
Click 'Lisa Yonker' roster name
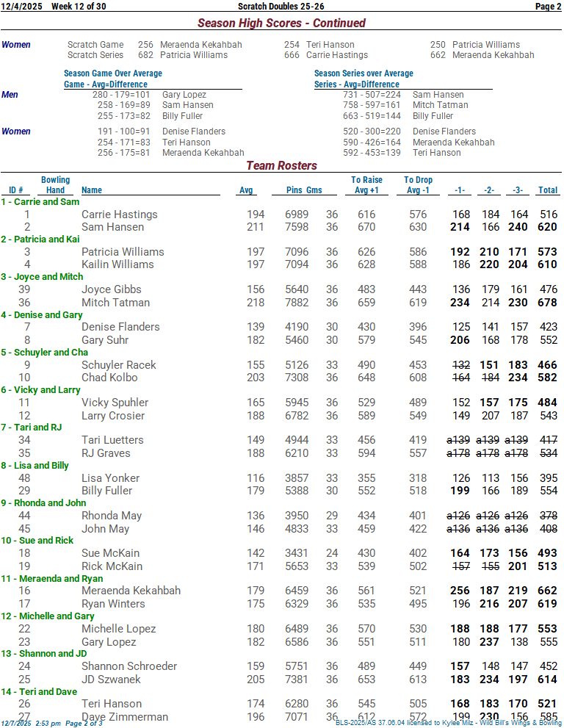tap(110, 478)
